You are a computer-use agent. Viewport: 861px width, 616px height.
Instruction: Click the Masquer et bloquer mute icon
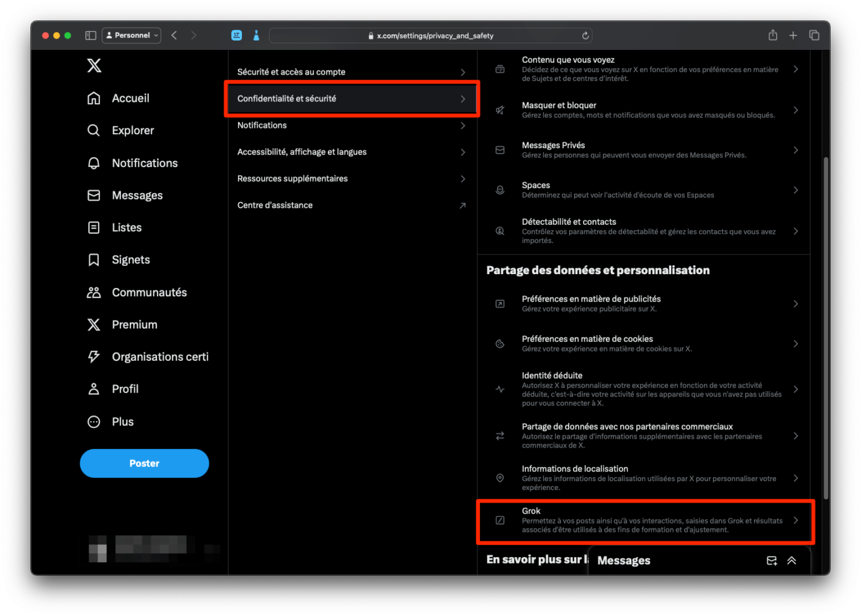coord(500,110)
